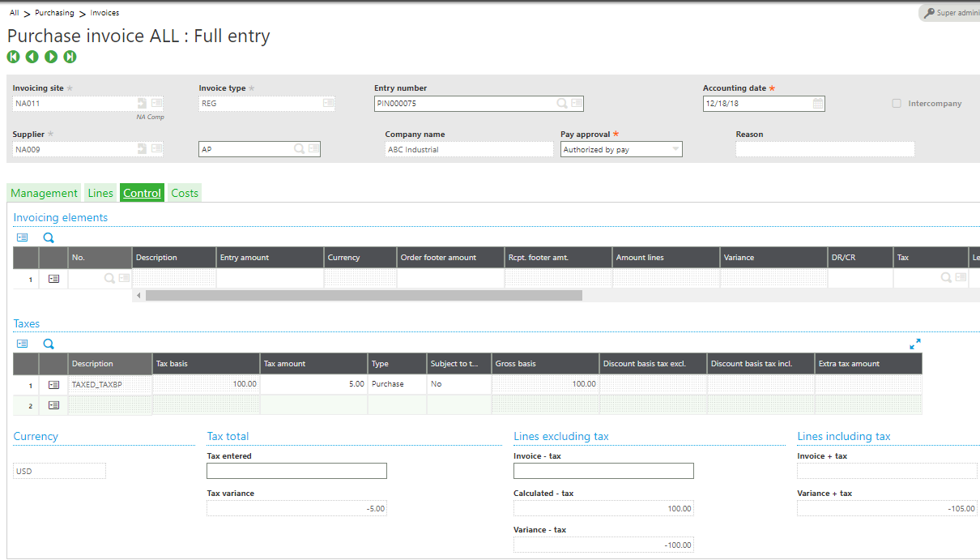Switch to the Costs tab

(184, 192)
